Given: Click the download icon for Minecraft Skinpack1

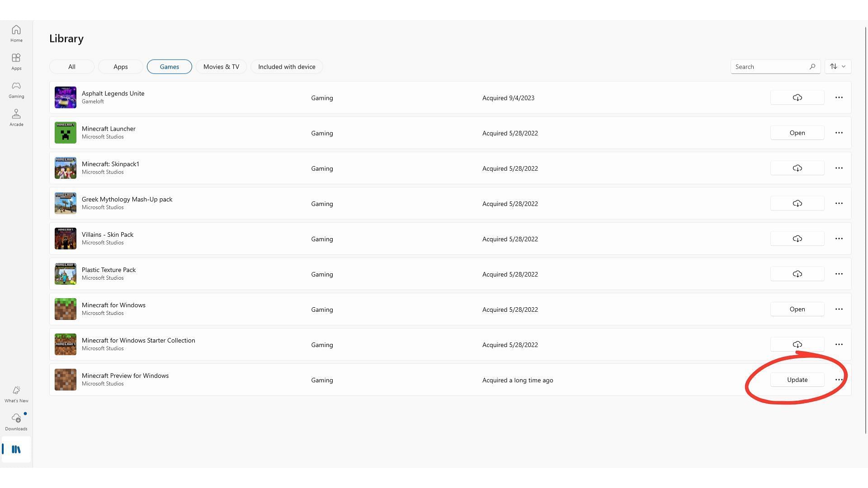Looking at the screenshot, I should (x=797, y=168).
